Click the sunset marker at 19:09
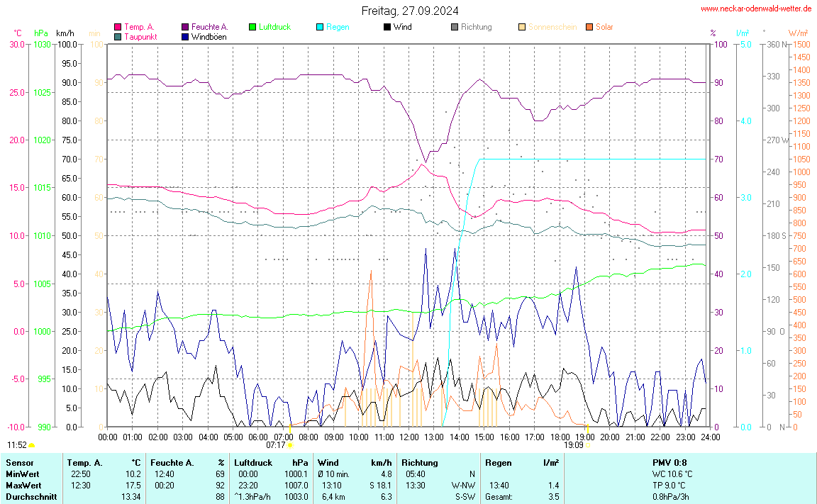This screenshot has width=817, height=504. (x=587, y=445)
